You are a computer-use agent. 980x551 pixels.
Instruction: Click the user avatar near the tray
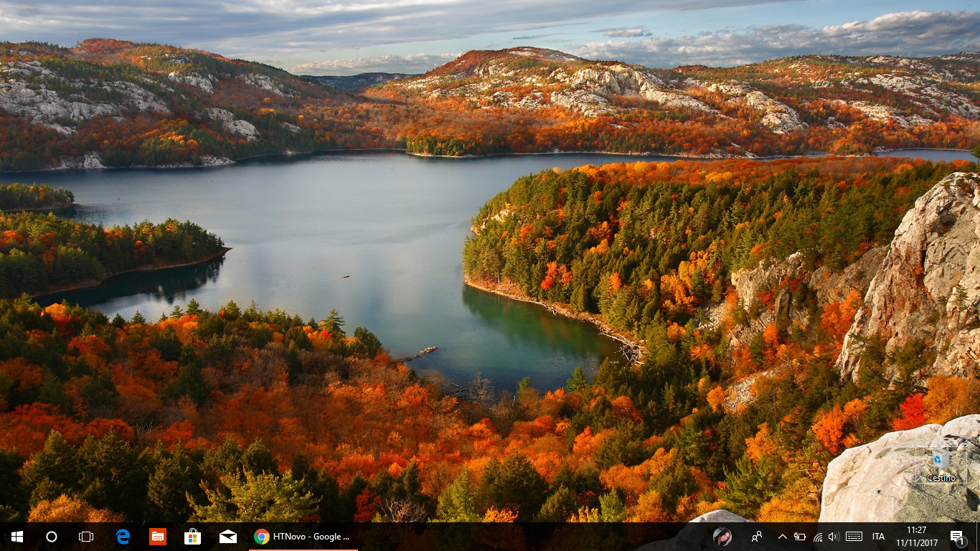(722, 537)
